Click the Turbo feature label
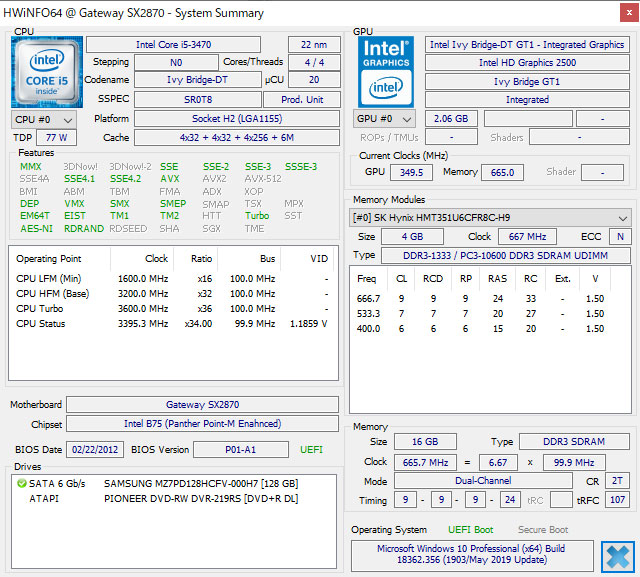640x577 pixels. (x=257, y=215)
